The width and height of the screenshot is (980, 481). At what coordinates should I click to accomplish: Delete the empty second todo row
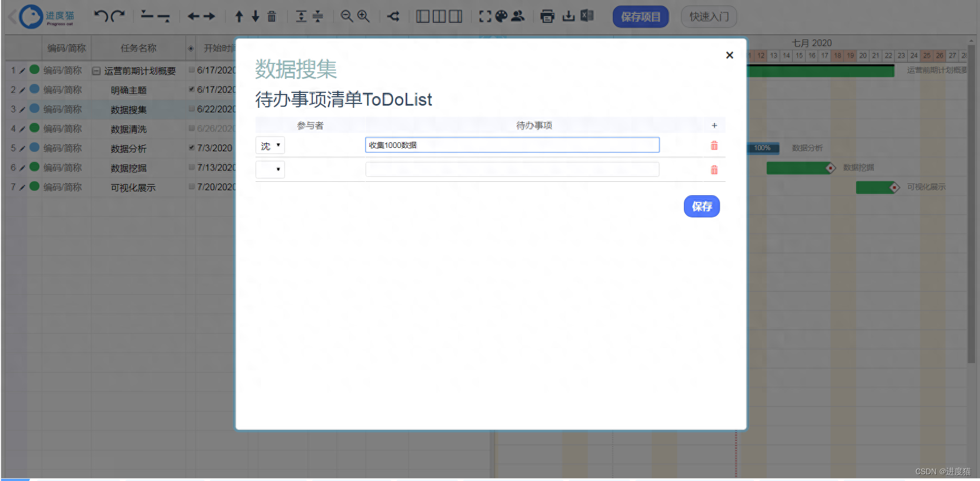(x=714, y=170)
